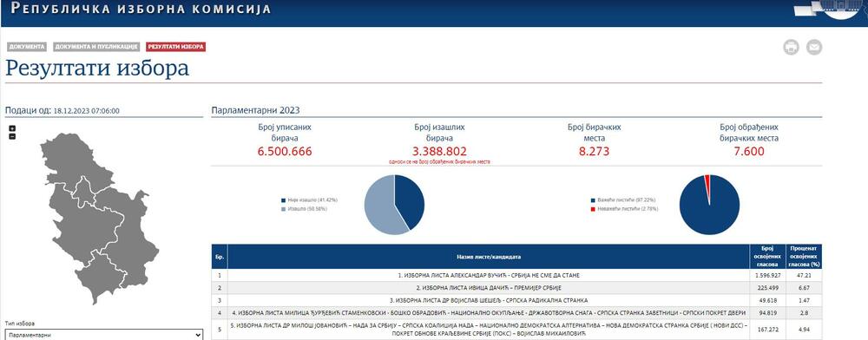The width and height of the screenshot is (868, 340).
Task: Click the Назив листе/кандидата column header
Action: click(489, 257)
